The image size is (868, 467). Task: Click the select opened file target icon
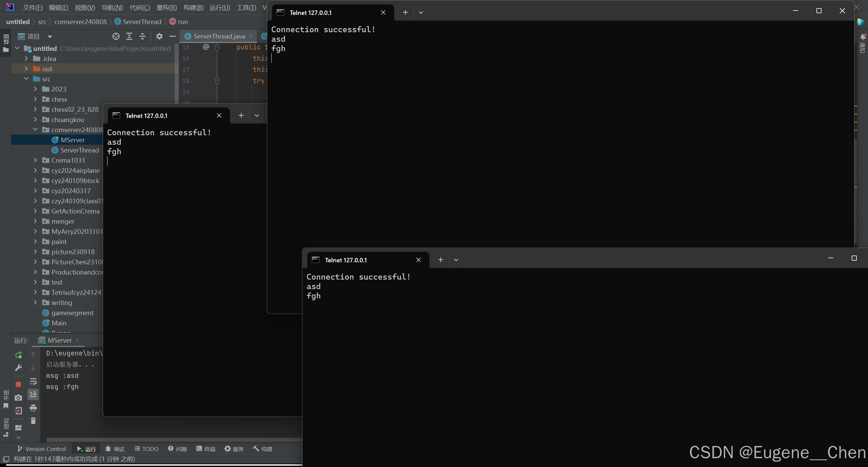[116, 36]
